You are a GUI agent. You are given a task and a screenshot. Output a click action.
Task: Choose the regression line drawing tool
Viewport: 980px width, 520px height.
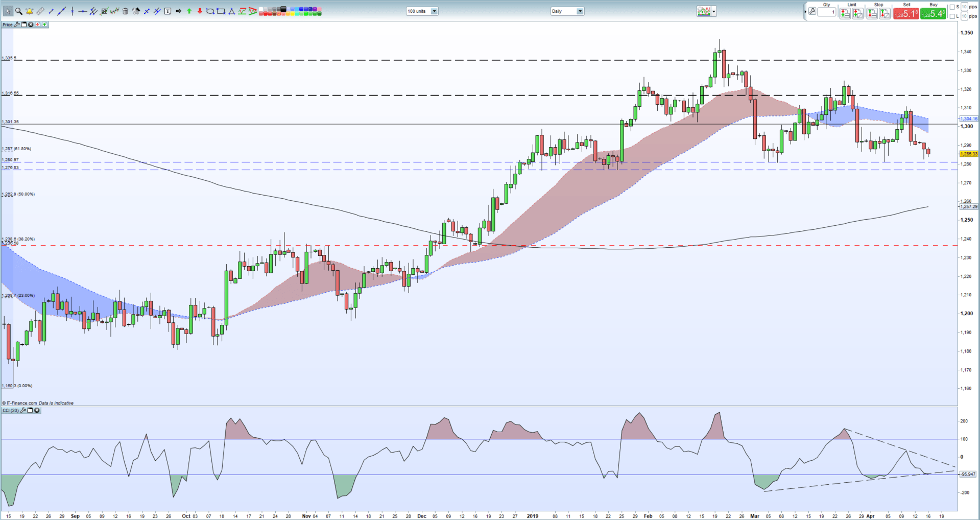[115, 11]
